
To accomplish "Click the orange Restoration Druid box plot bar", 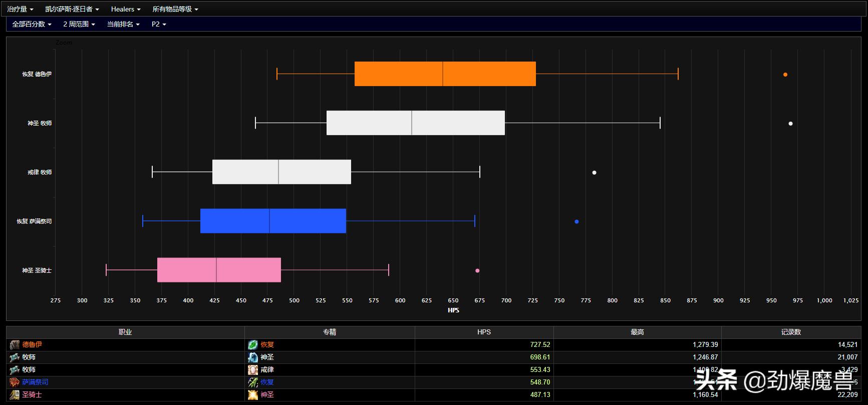I will [445, 74].
